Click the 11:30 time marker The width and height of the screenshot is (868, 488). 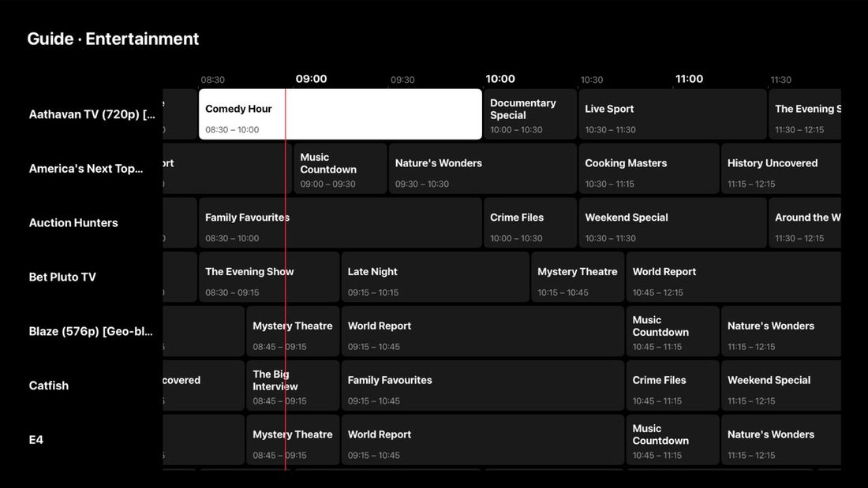coord(781,80)
